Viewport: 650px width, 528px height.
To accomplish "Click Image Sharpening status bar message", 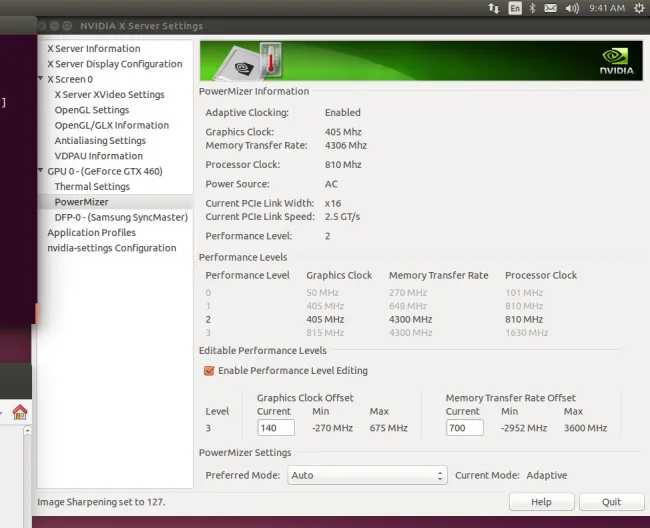I will pyautogui.click(x=101, y=502).
